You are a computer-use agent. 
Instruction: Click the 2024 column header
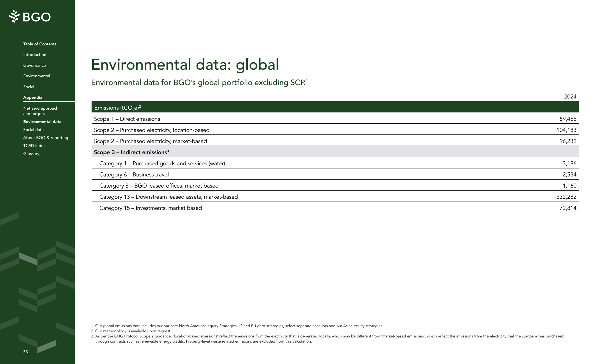click(570, 97)
